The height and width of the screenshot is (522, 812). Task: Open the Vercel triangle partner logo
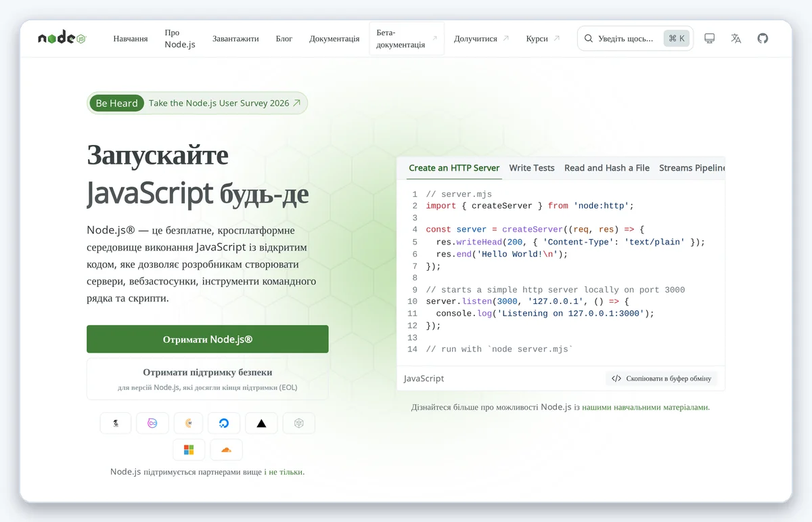pos(261,423)
